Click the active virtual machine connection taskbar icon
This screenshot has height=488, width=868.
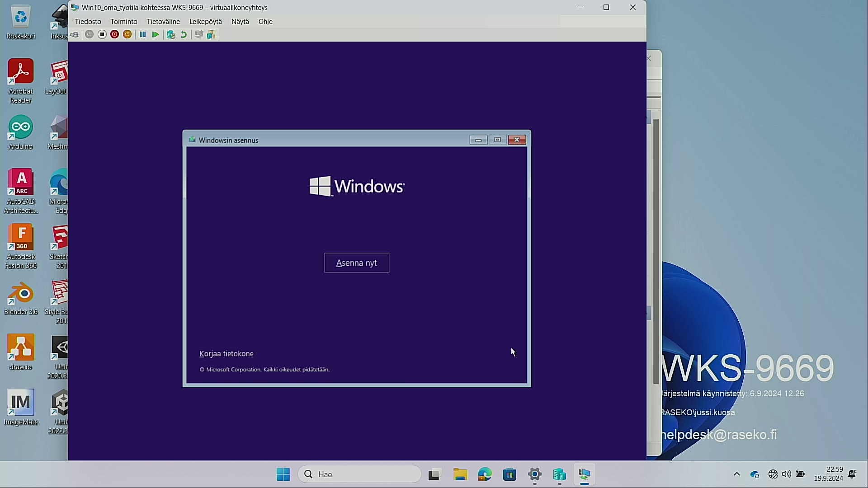585,474
